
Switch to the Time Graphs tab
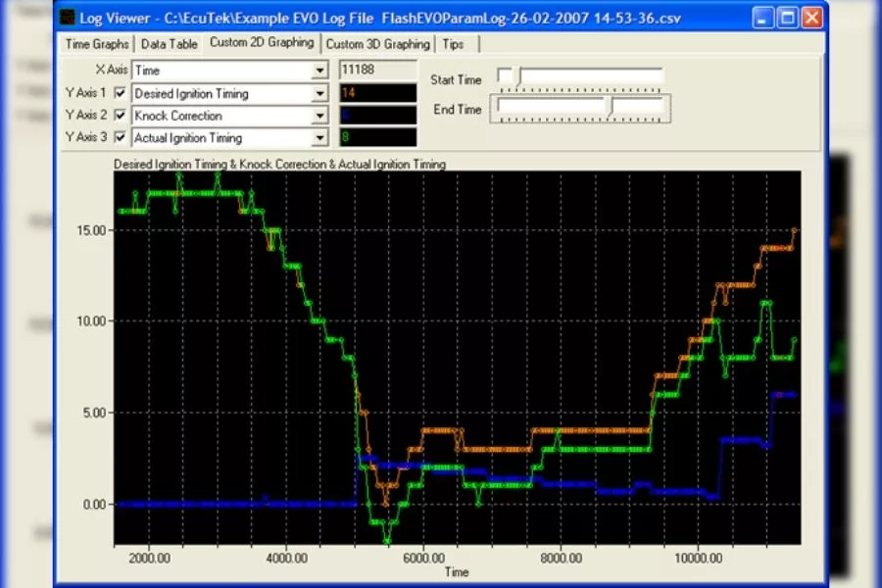96,43
